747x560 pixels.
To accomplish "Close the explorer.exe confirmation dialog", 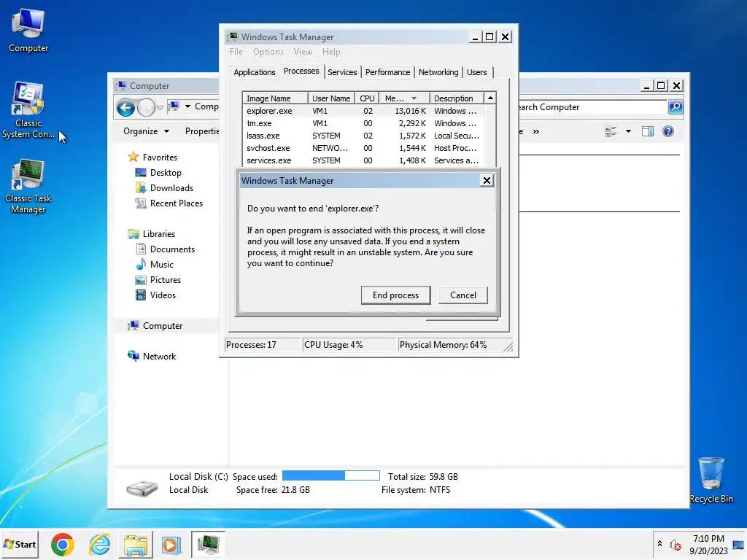I will (x=487, y=181).
